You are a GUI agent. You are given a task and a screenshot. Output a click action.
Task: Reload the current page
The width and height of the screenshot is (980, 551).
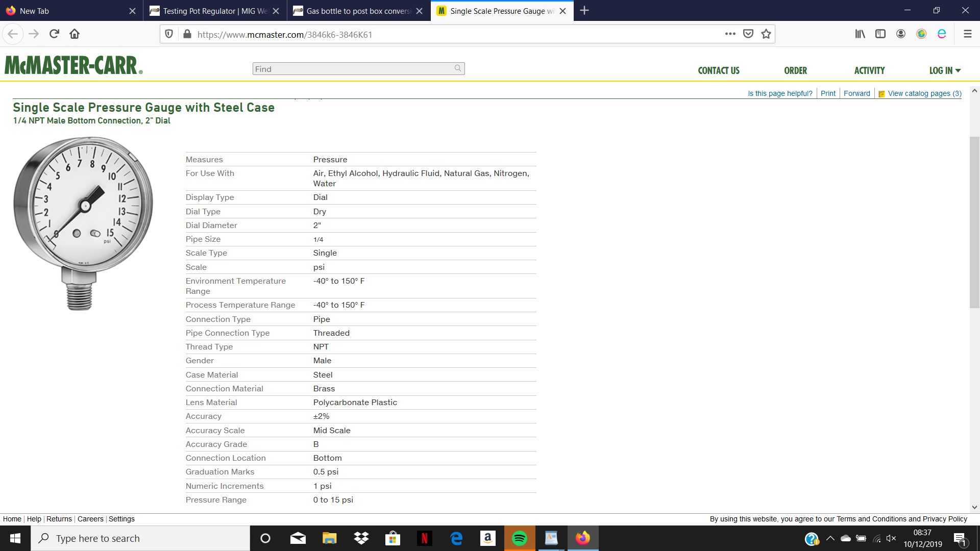(x=54, y=34)
